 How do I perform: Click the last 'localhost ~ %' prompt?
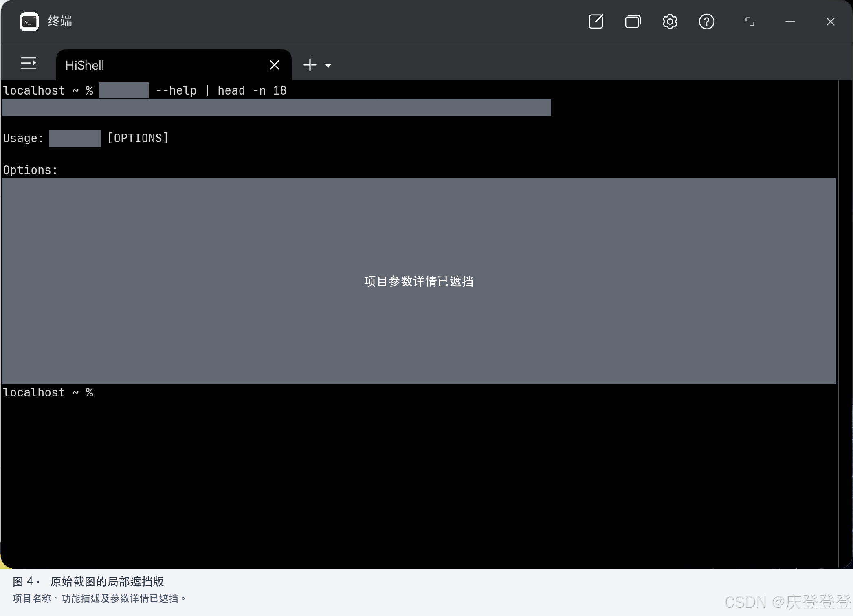point(48,392)
